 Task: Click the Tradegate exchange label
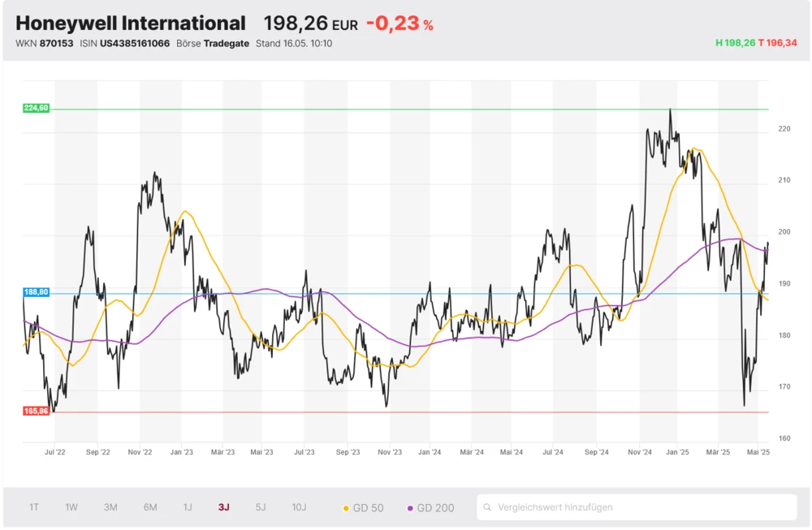(x=227, y=44)
